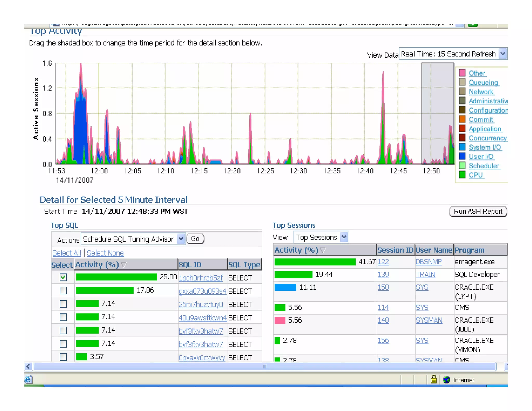Click the Select None link

105,253
